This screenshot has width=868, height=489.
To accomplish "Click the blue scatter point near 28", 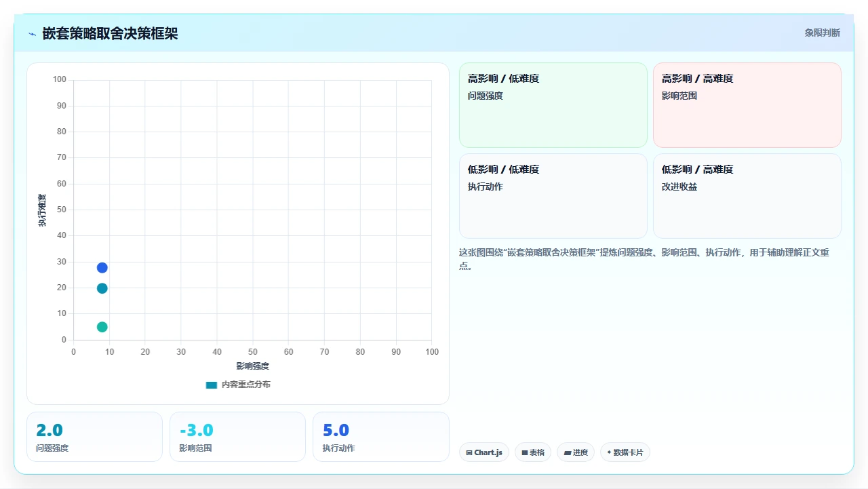I will [102, 268].
